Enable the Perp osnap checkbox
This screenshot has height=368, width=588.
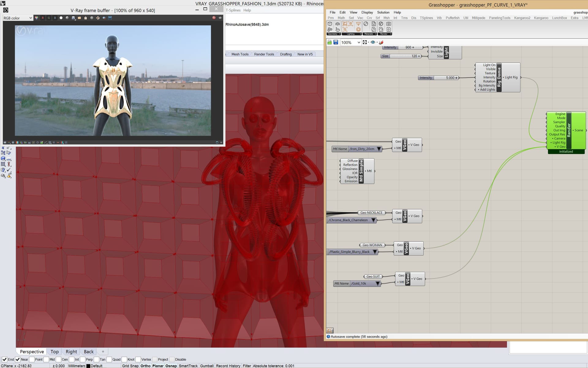[x=83, y=359]
